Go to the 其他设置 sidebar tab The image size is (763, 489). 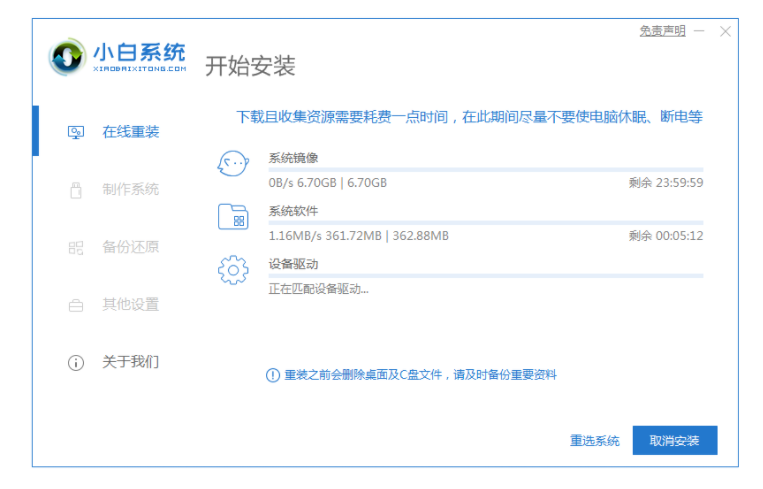coord(130,305)
